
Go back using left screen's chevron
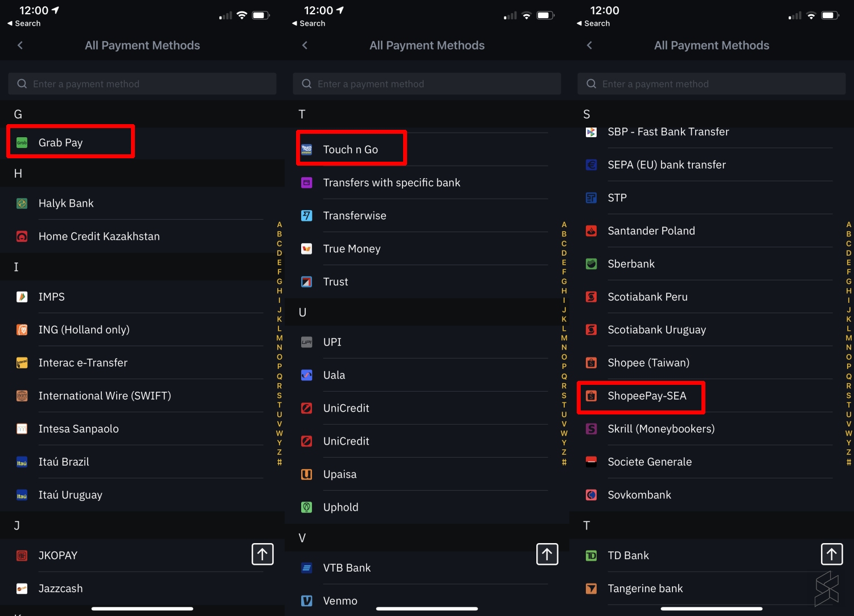point(20,46)
